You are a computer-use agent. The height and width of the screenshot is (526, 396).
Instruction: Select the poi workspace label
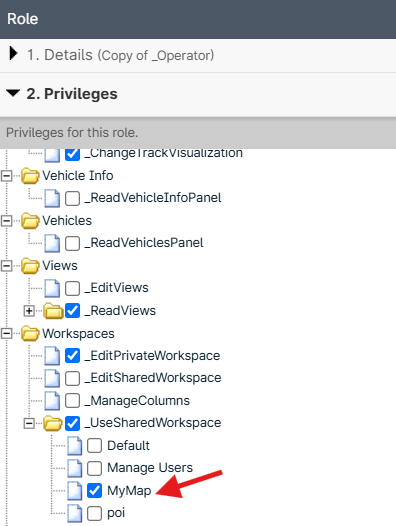pyautogui.click(x=116, y=513)
